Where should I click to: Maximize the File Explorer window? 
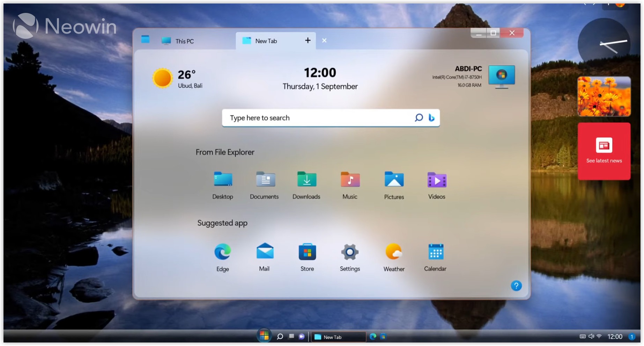pyautogui.click(x=493, y=33)
